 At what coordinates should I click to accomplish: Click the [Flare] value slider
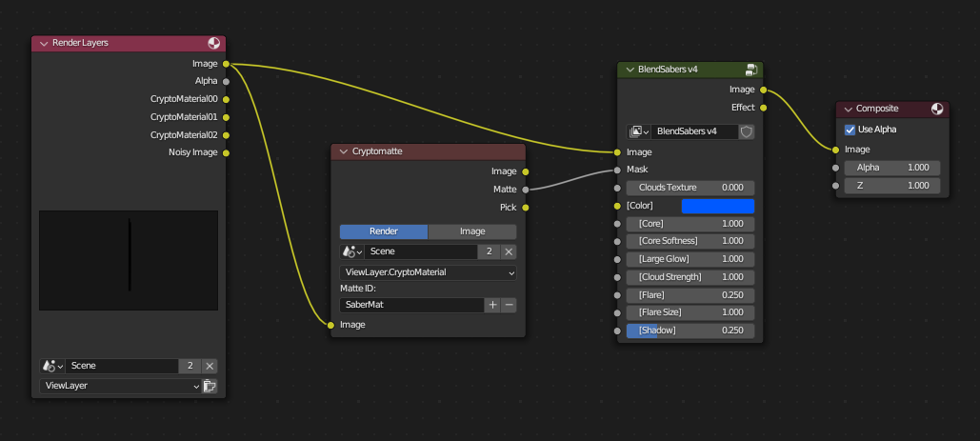[690, 295]
